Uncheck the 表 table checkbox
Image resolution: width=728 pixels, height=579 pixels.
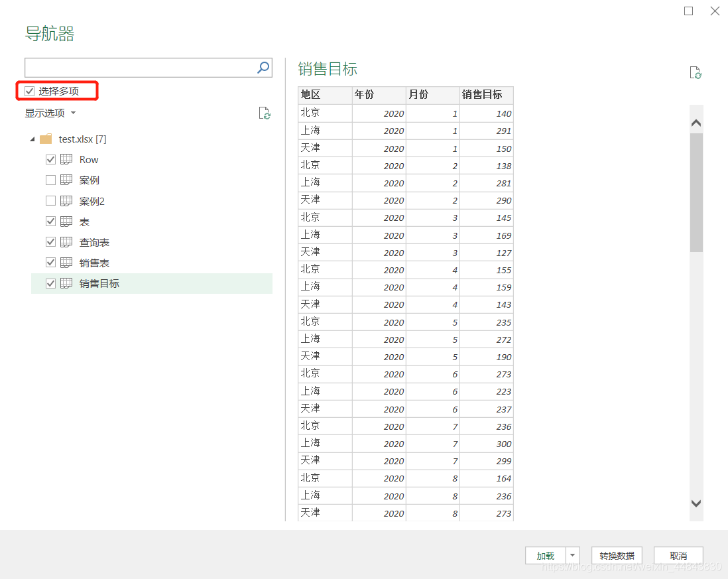pos(50,222)
